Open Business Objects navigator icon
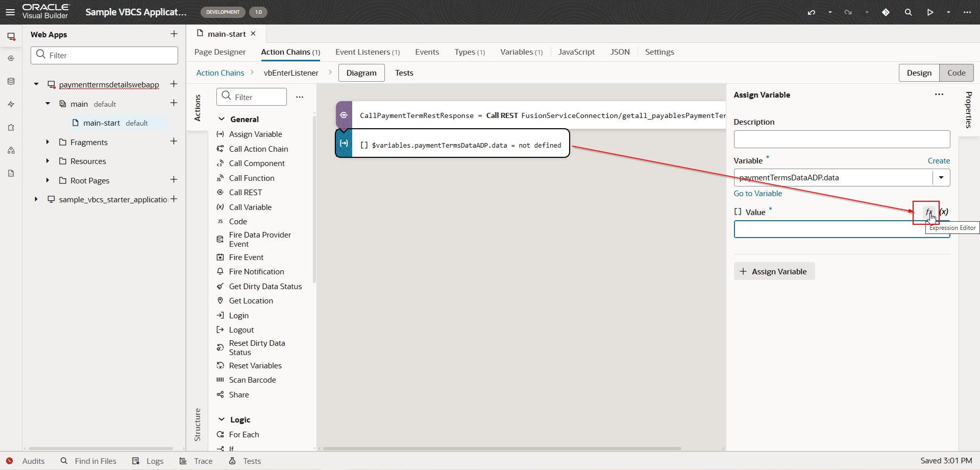Screen dimensions: 980x470 click(x=11, y=81)
